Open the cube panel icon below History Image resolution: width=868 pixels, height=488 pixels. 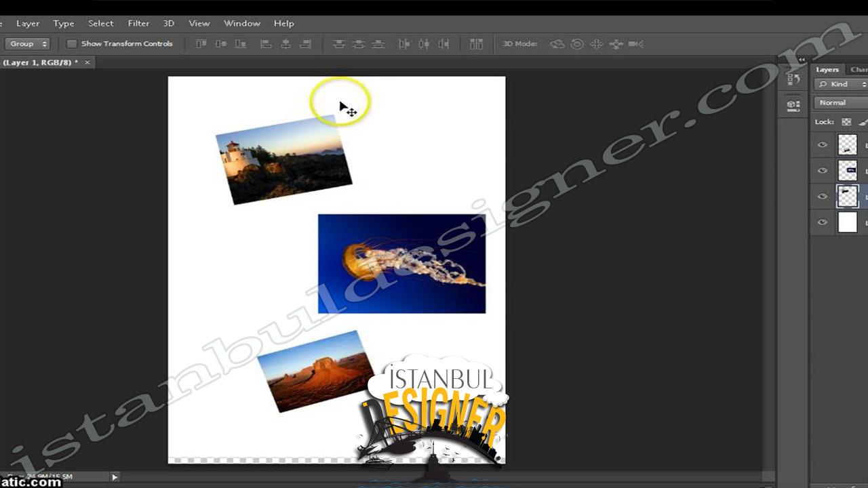[793, 106]
